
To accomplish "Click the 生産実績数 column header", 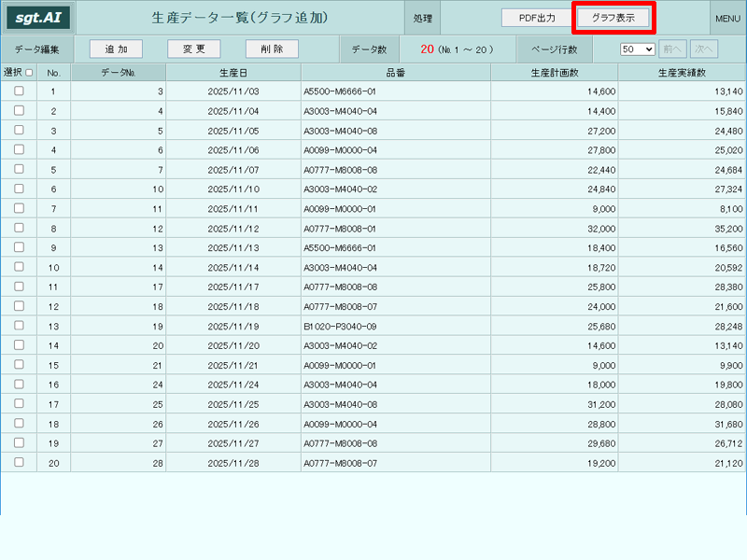I will coord(682,73).
